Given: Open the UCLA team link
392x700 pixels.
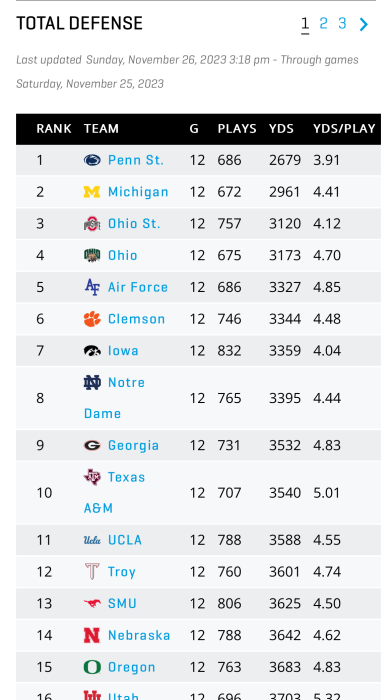Looking at the screenshot, I should pyautogui.click(x=125, y=540).
